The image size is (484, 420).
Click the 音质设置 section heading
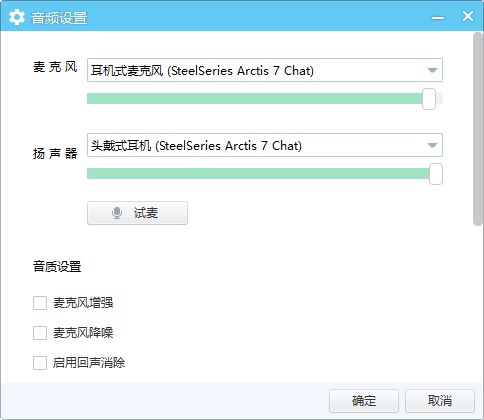57,267
